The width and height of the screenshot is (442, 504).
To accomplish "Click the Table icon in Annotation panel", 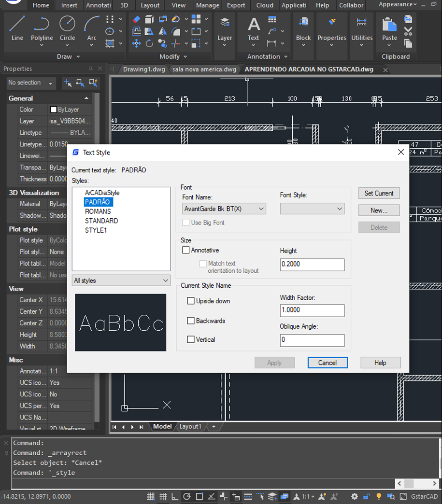I will point(272,20).
